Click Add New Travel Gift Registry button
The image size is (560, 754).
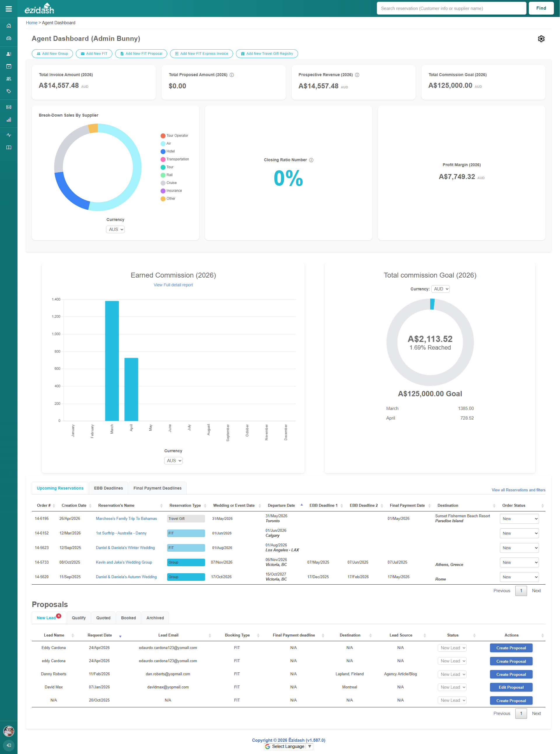tap(267, 54)
